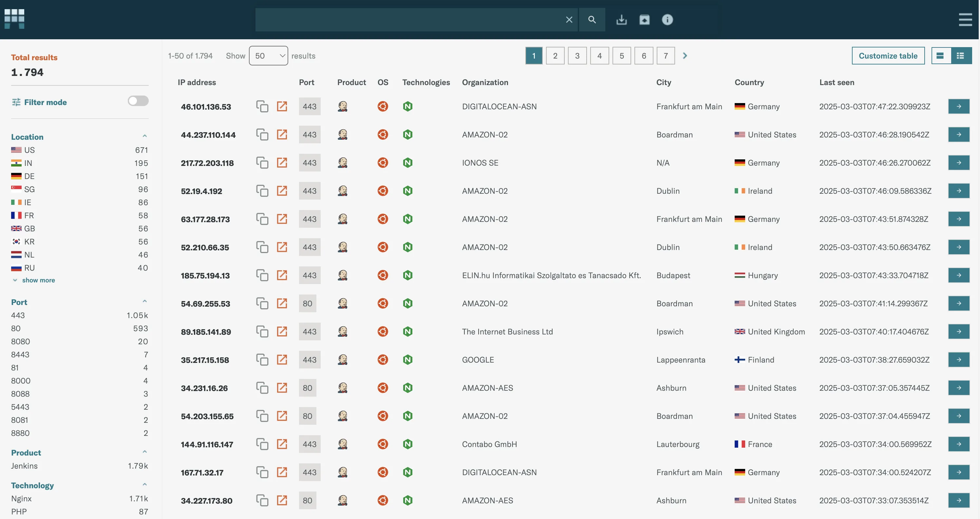Run search with the magnifier icon
This screenshot has height=519, width=980.
(x=592, y=20)
